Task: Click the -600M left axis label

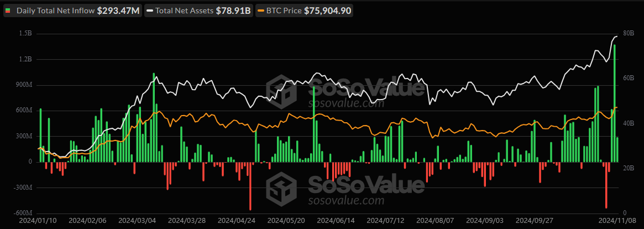Action: tap(23, 213)
